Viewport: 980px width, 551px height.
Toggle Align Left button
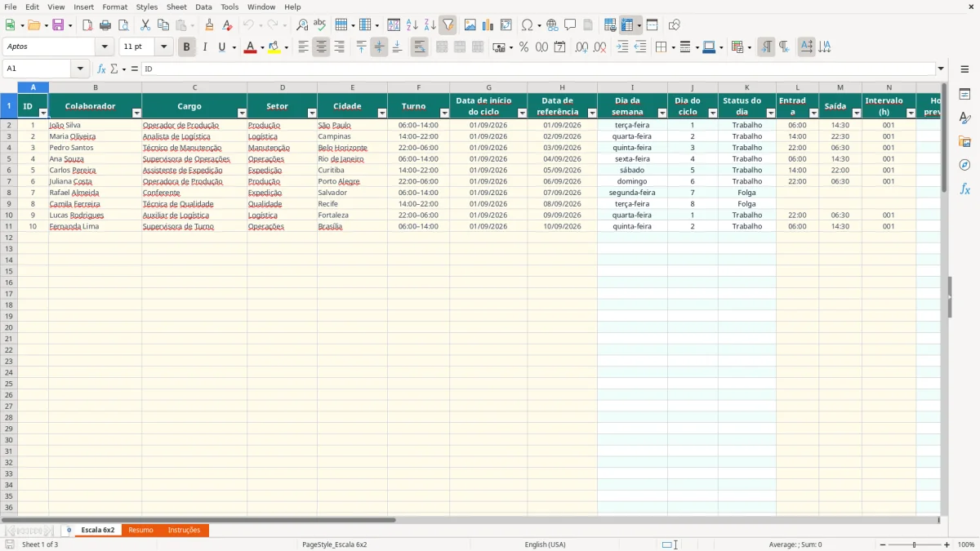[303, 47]
